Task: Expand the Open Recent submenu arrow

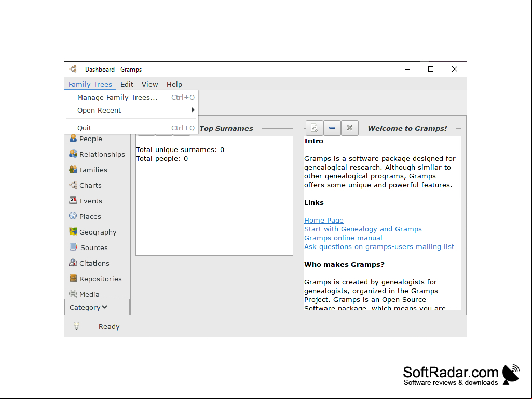Action: 193,110
